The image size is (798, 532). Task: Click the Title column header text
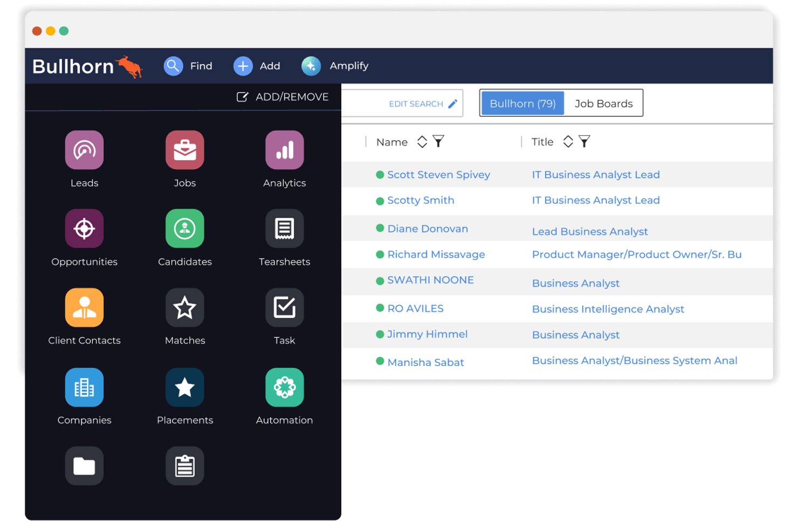tap(542, 142)
